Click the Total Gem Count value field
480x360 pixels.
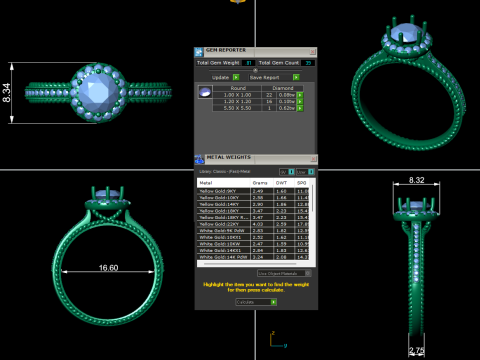coord(308,63)
